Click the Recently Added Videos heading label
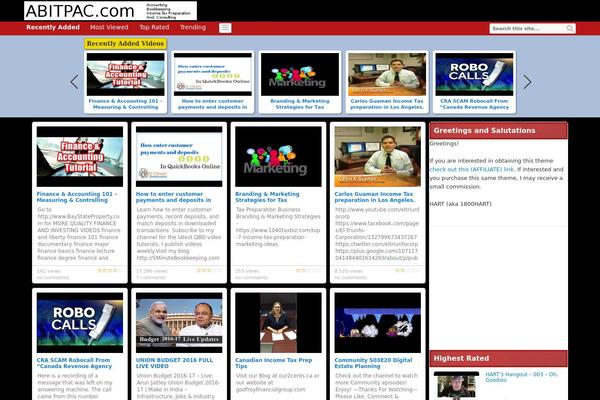600x400 pixels. tap(126, 44)
